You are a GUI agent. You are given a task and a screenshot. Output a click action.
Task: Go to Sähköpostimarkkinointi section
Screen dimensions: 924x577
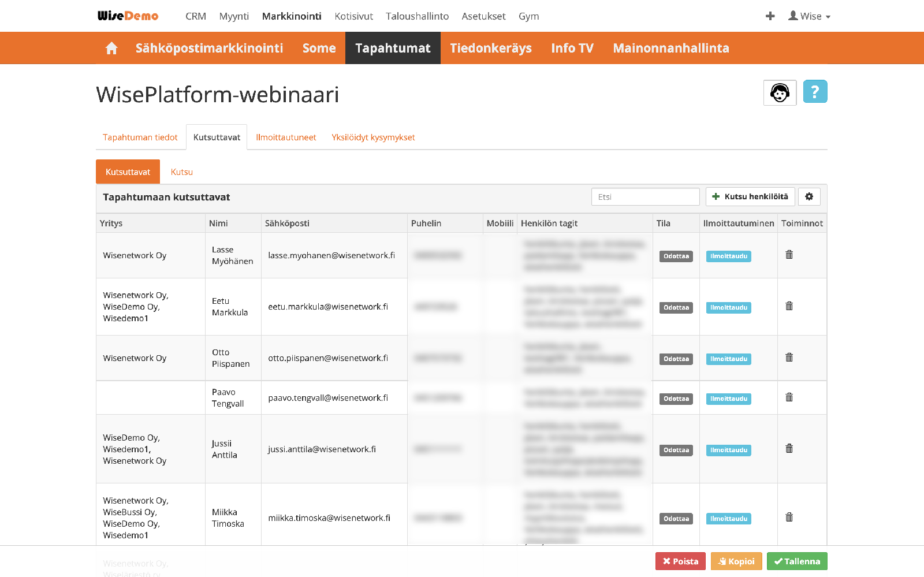209,48
